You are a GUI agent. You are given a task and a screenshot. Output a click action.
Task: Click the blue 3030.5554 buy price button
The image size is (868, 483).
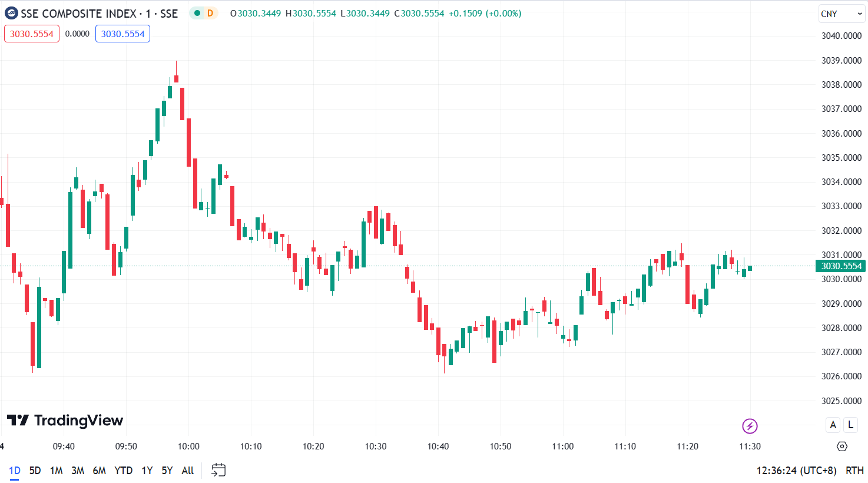click(122, 34)
